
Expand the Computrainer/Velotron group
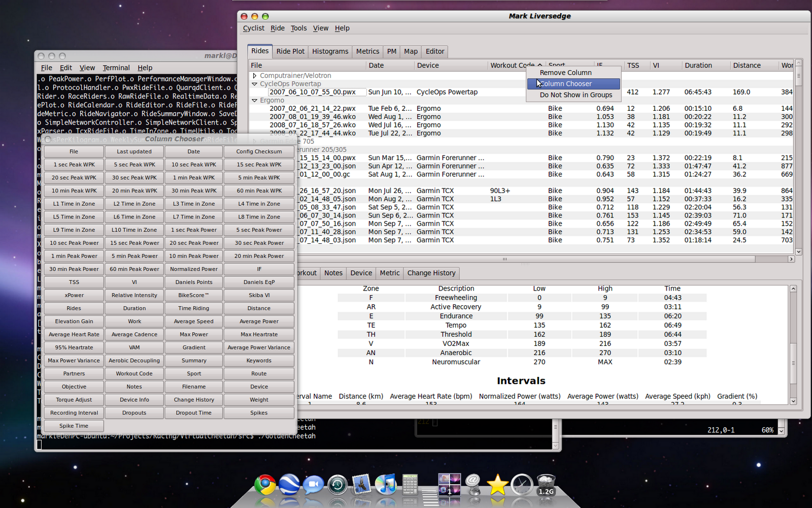pyautogui.click(x=255, y=76)
